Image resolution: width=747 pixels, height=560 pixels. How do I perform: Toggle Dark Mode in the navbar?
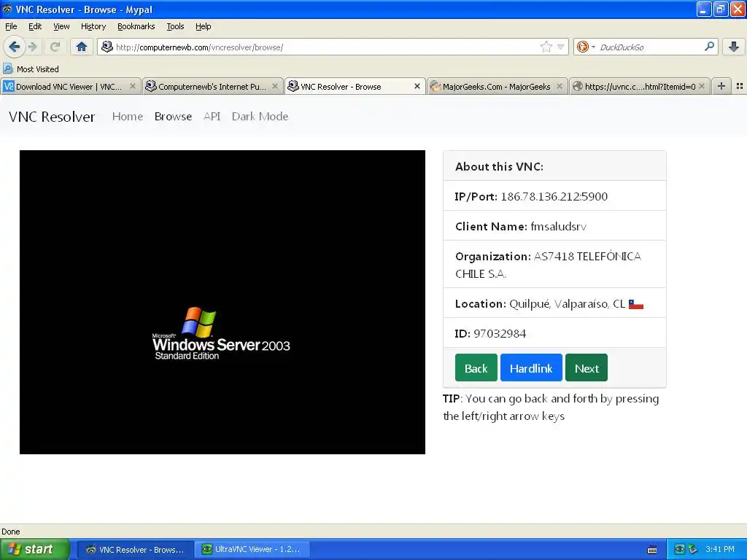click(260, 116)
